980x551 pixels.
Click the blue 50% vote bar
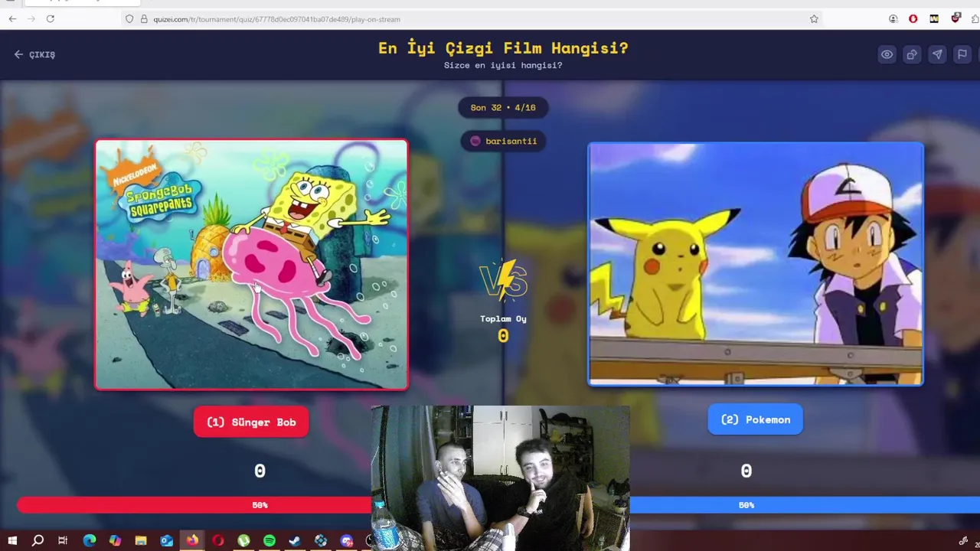pyautogui.click(x=804, y=505)
